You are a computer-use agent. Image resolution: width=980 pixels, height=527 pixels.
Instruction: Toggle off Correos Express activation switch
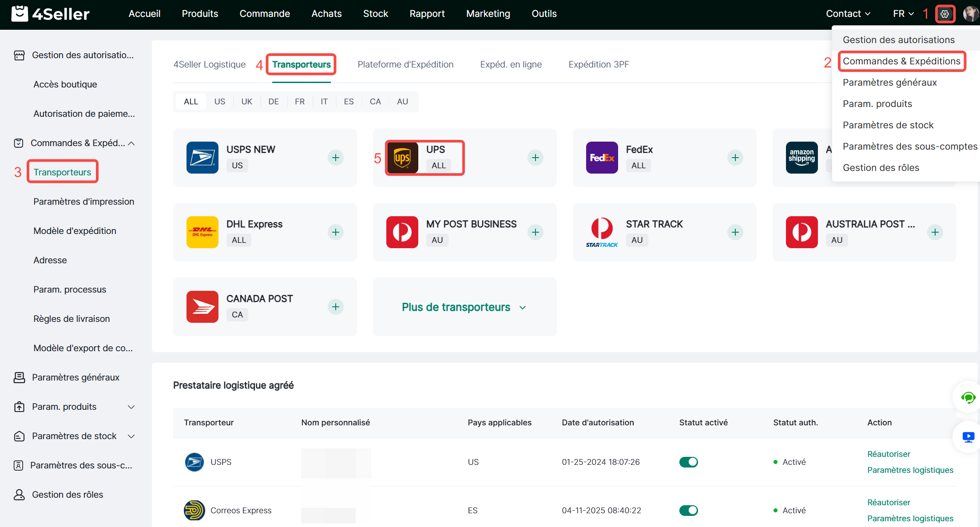point(688,511)
